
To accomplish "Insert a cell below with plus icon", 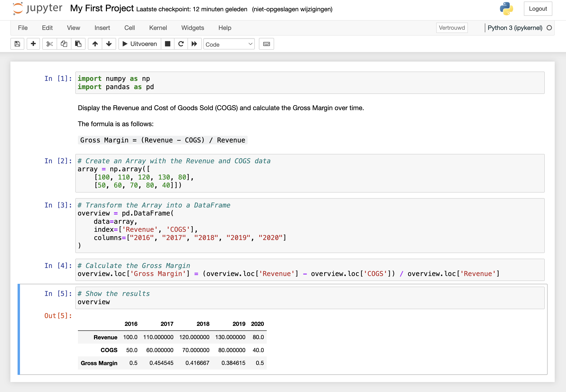I will [x=33, y=44].
